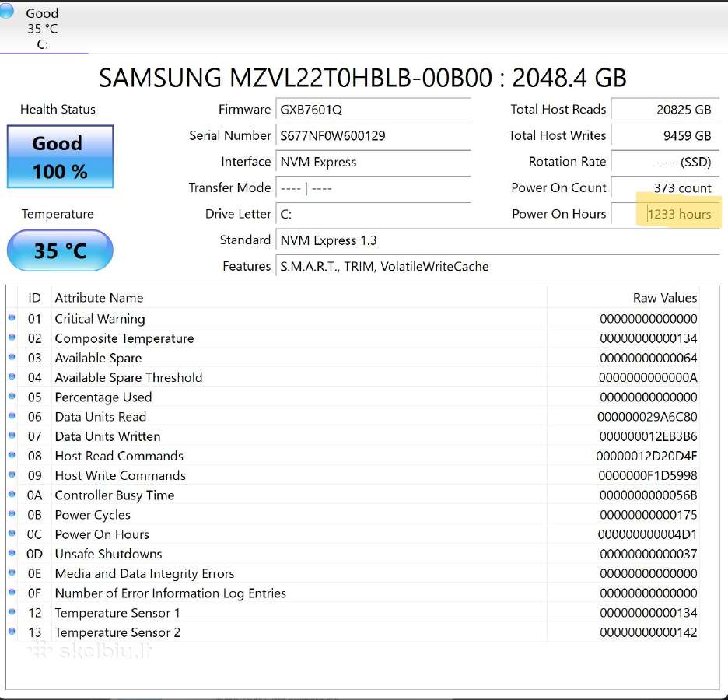Click raw value 000000000004D1
This screenshot has height=700, width=728.
pos(648,534)
